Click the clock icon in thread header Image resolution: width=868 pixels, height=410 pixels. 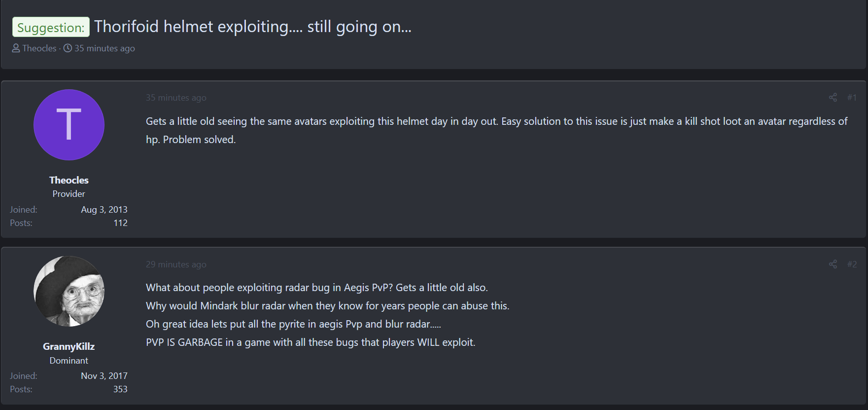pyautogui.click(x=68, y=48)
